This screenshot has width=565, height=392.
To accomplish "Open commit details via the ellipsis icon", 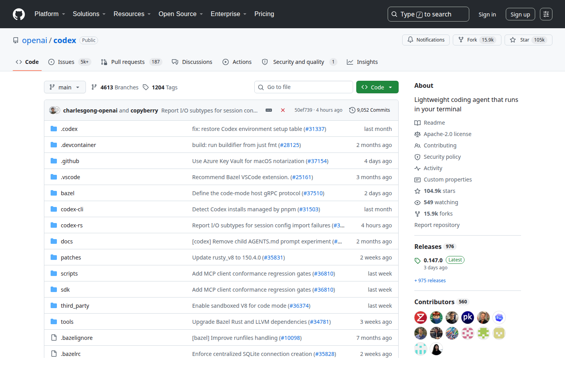I will click(269, 110).
